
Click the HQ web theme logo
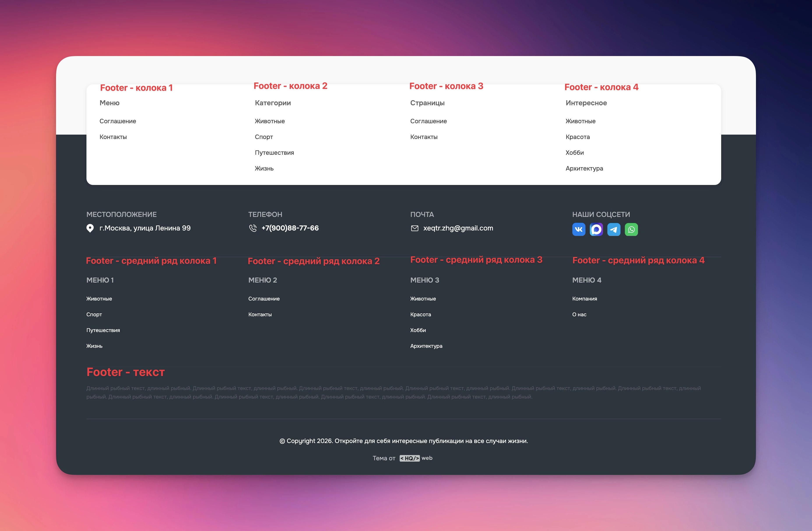(x=416, y=458)
